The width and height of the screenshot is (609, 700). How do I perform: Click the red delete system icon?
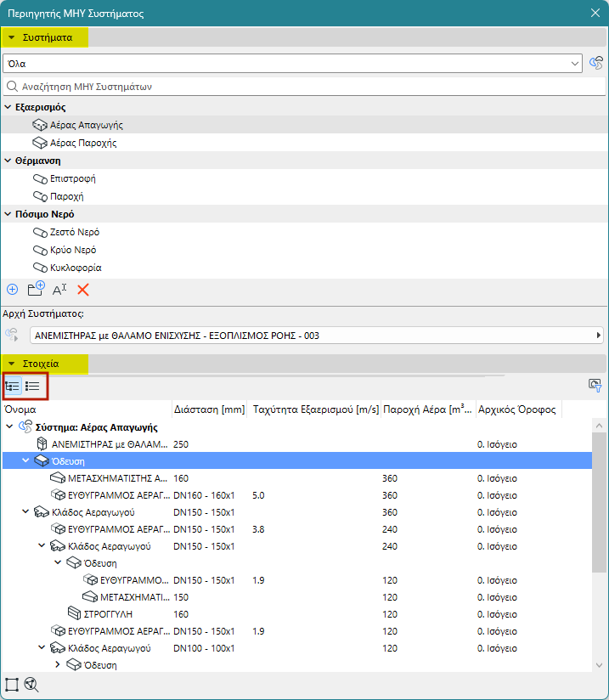coord(83,290)
